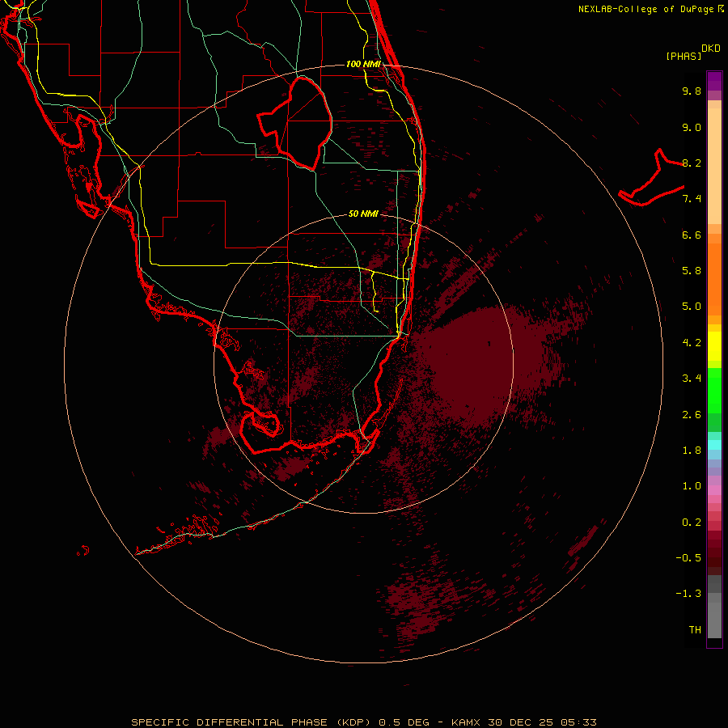Click the 6.6 value on color scale

click(x=692, y=235)
